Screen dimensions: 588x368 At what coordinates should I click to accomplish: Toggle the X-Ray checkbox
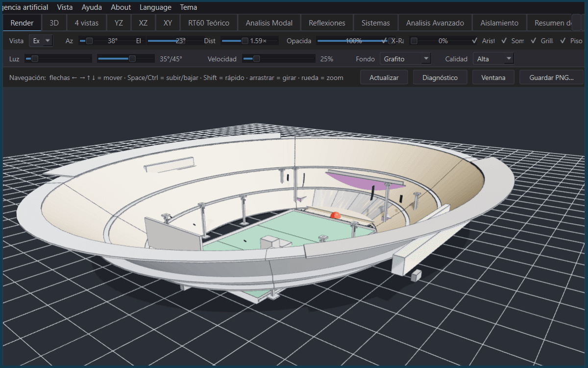click(x=393, y=41)
